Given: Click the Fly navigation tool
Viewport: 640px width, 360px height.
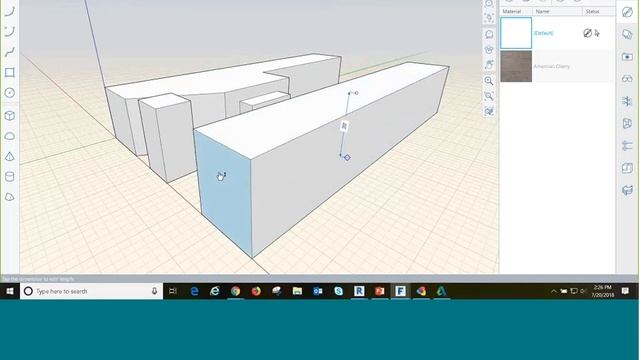Looking at the screenshot, I should pyautogui.click(x=489, y=111).
